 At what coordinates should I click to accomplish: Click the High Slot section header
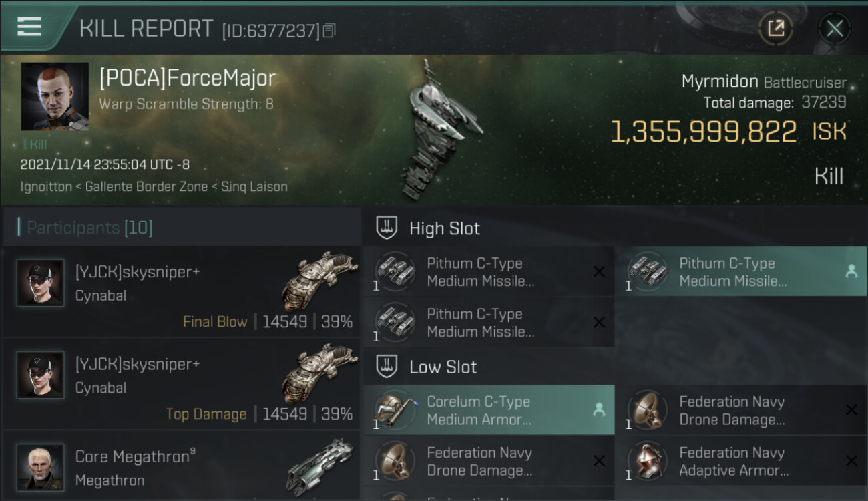coord(444,228)
